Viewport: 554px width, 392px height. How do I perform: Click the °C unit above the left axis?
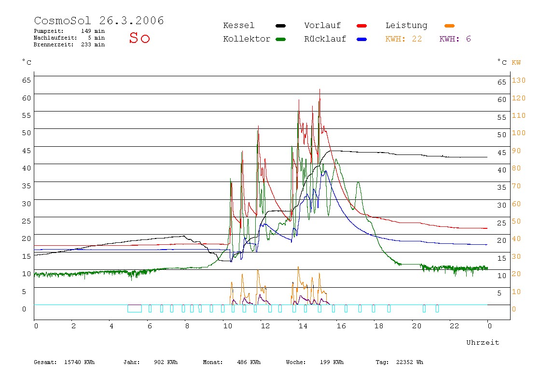(27, 62)
